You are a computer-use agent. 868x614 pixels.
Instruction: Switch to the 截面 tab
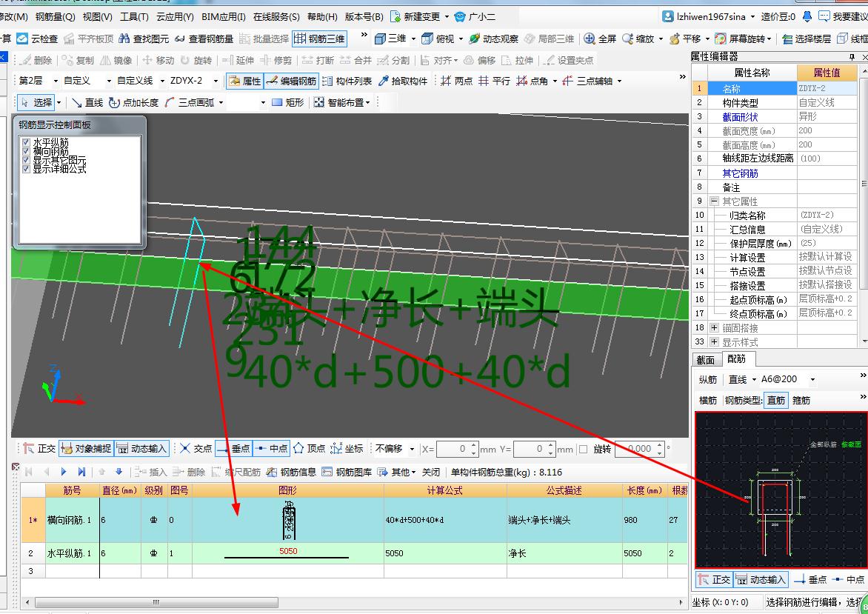click(x=706, y=360)
